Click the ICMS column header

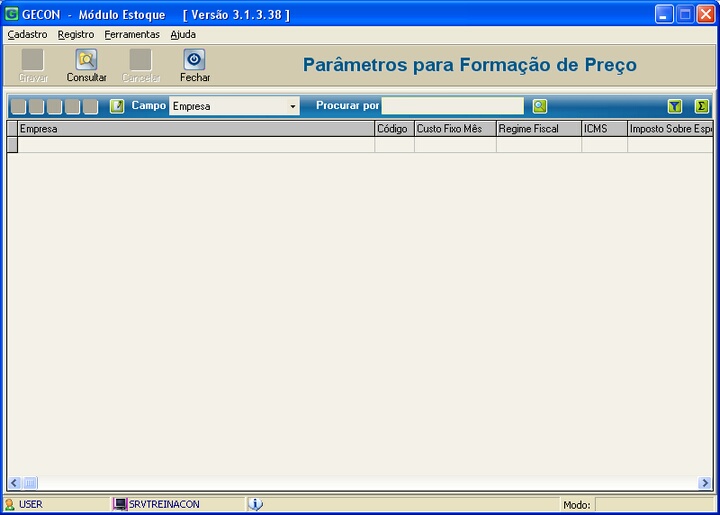[604, 129]
